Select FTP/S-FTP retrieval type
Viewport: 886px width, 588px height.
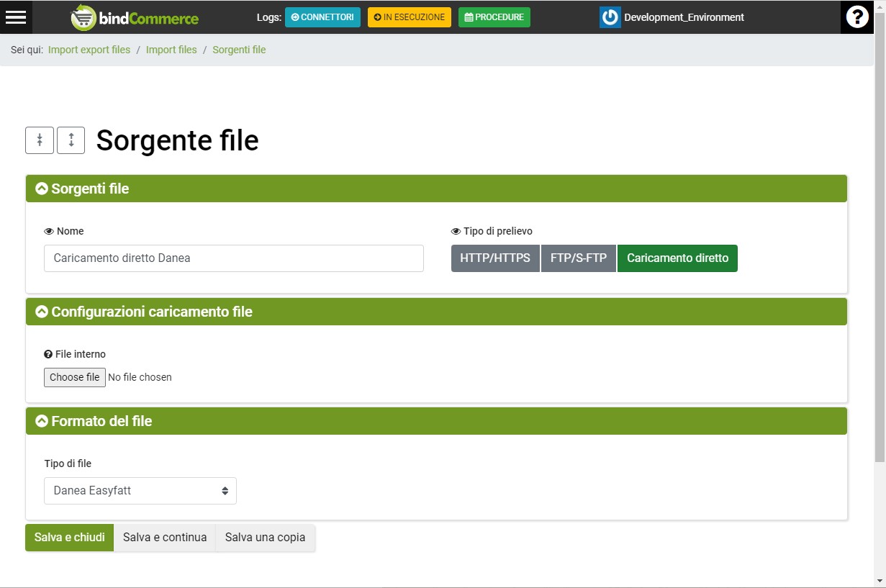pos(578,258)
